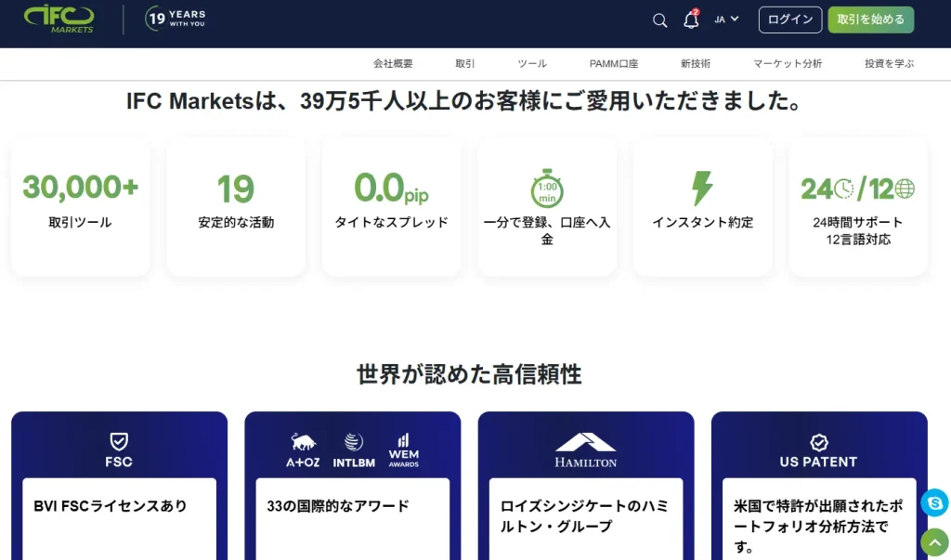
Task: Open the 取引 menu
Action: pos(465,63)
